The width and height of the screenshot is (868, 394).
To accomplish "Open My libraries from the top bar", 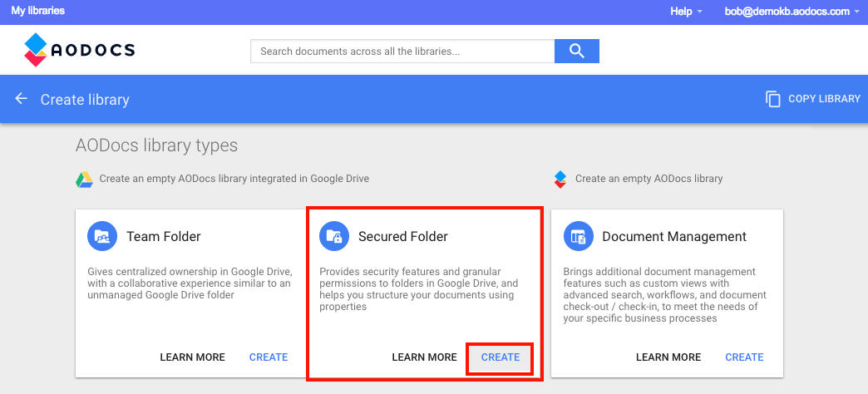I will click(37, 11).
